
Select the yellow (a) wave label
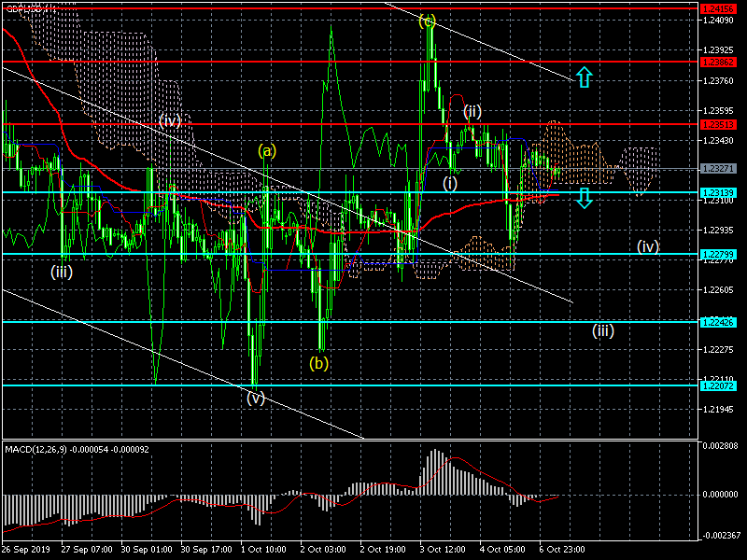coord(268,150)
